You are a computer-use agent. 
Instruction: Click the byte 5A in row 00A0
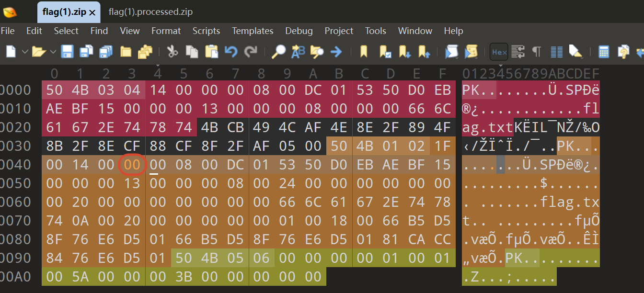point(80,277)
